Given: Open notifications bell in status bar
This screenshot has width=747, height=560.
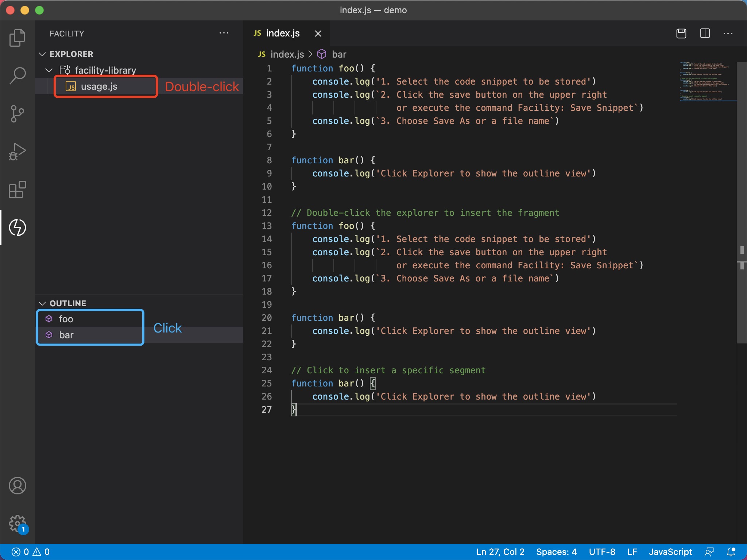Looking at the screenshot, I should tap(731, 552).
